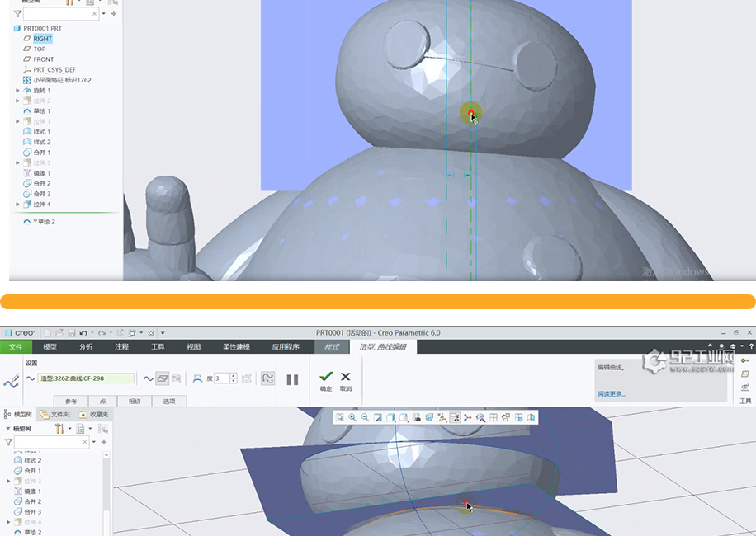This screenshot has width=756, height=536.
Task: Click the Refit view icon
Action: (340, 417)
